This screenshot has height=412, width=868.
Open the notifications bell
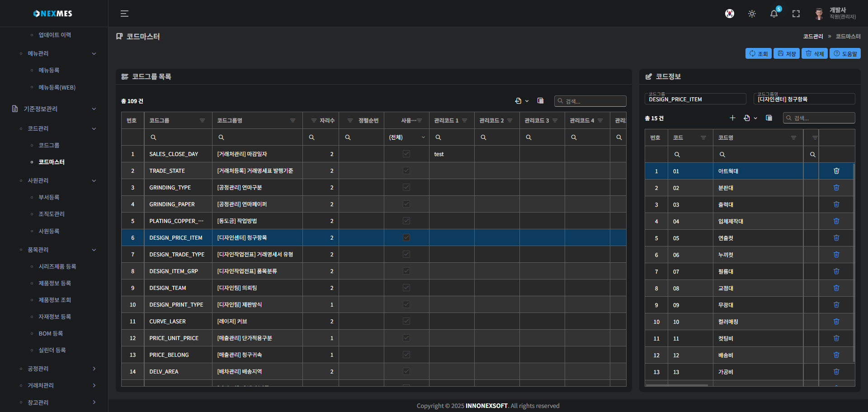(774, 14)
